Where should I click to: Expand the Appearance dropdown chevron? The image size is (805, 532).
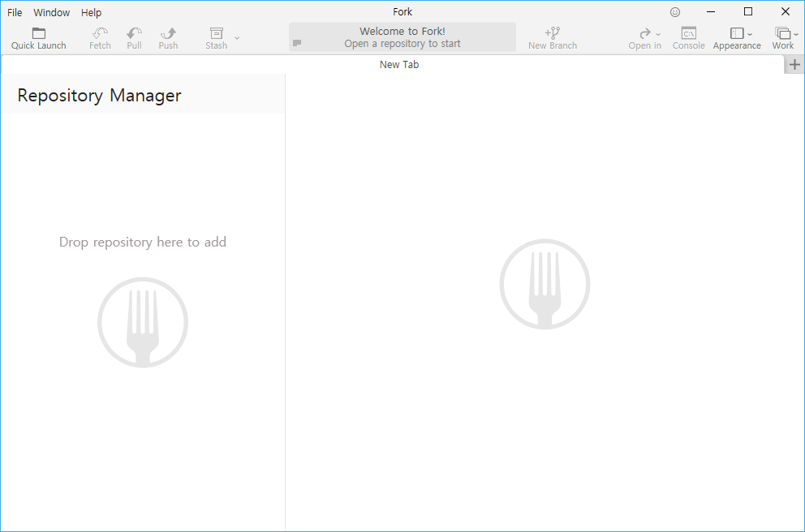750,34
